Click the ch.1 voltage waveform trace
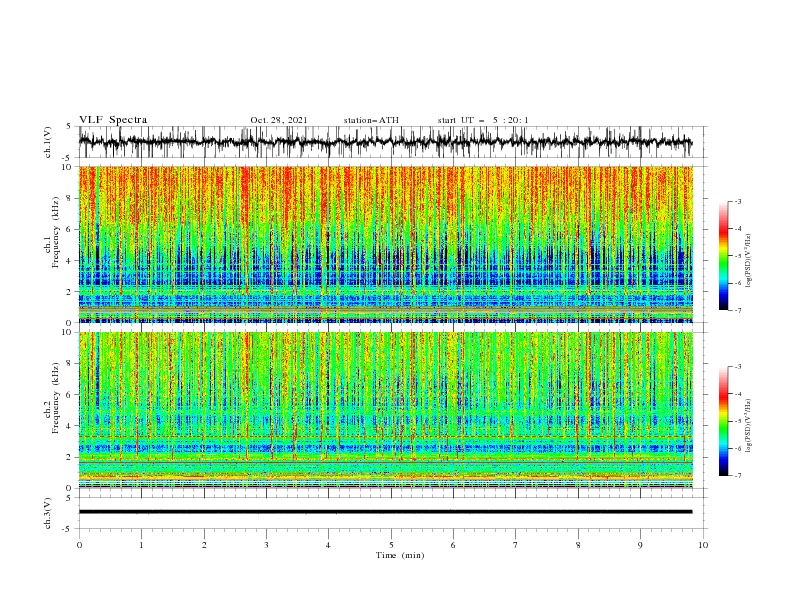 (385, 142)
